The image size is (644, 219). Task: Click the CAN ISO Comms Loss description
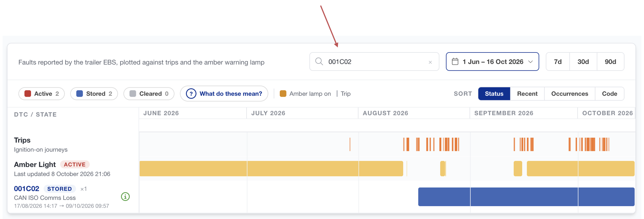click(45, 198)
